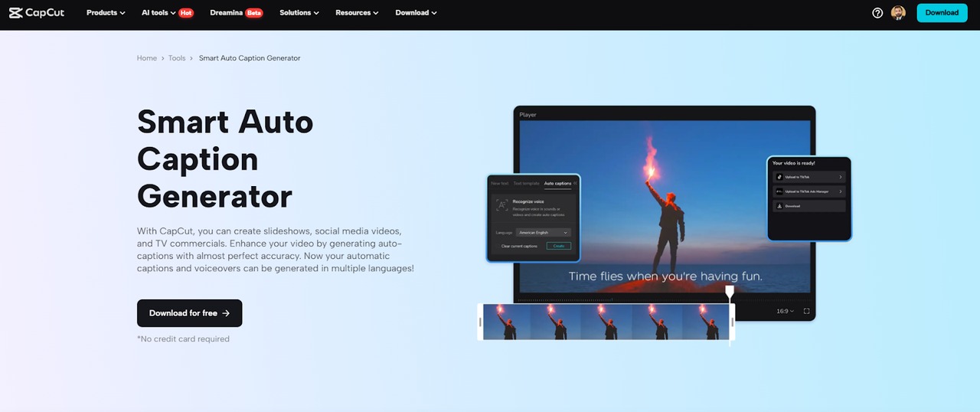Image resolution: width=980 pixels, height=412 pixels.
Task: Open the 16:9 aspect ratio selector
Action: tap(785, 312)
